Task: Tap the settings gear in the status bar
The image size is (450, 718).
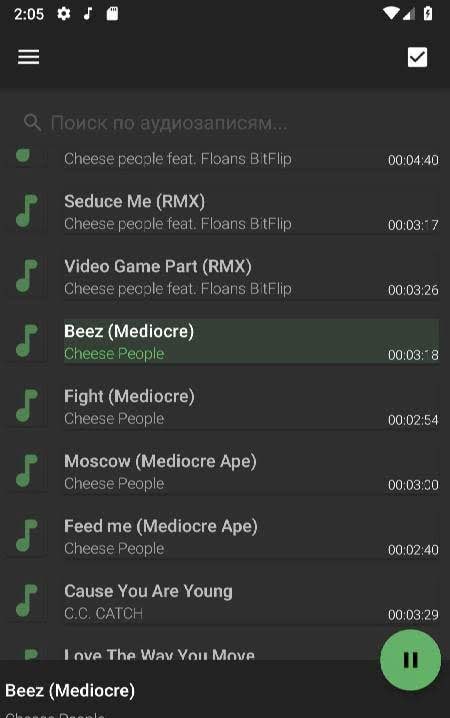Action: coord(64,14)
